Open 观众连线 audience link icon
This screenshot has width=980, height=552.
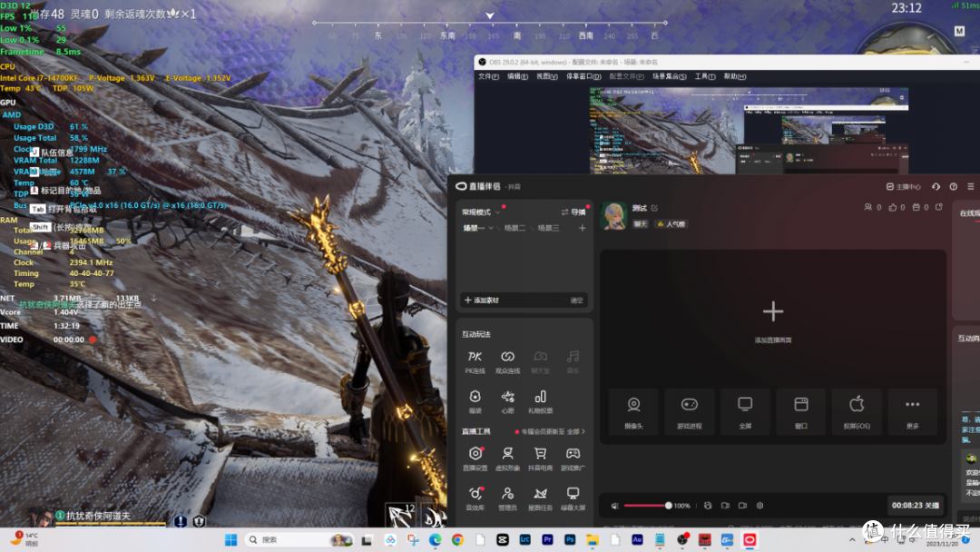pyautogui.click(x=507, y=361)
